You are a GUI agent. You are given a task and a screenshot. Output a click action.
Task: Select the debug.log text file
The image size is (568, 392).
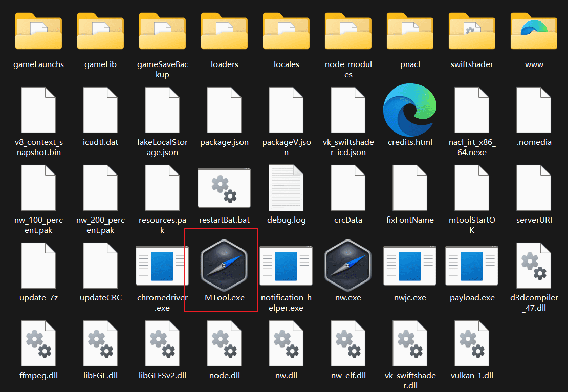click(286, 188)
